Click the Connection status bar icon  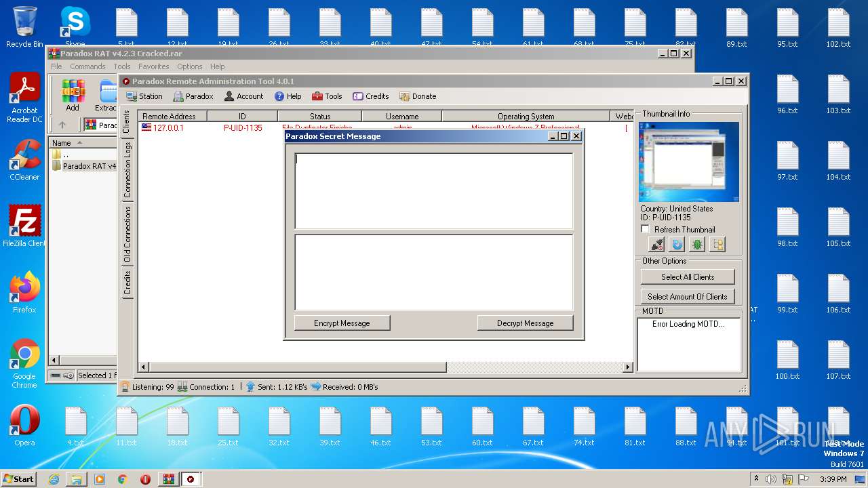click(x=182, y=387)
